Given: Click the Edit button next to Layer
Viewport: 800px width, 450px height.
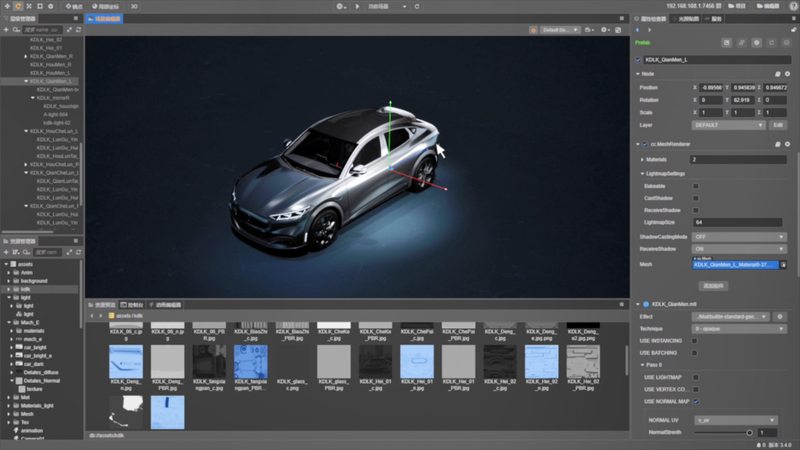Looking at the screenshot, I should point(779,125).
